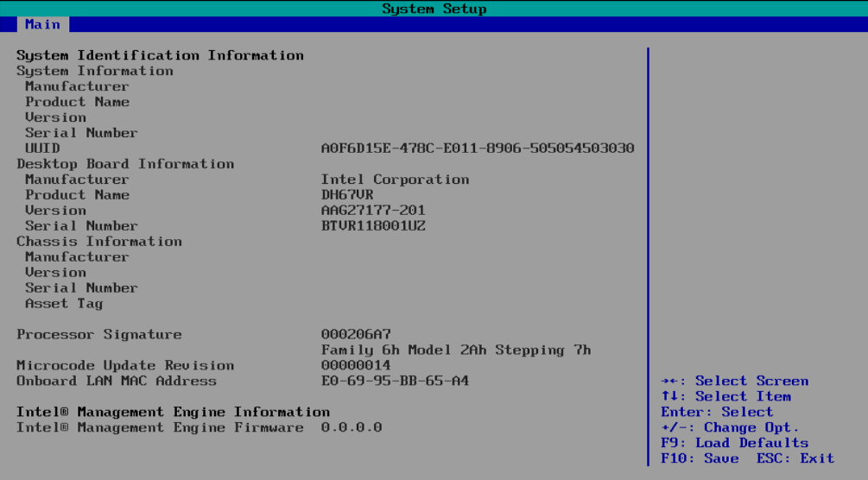Click the Intel Corporation value
Viewport: 868px width, 480px height.
pos(396,180)
